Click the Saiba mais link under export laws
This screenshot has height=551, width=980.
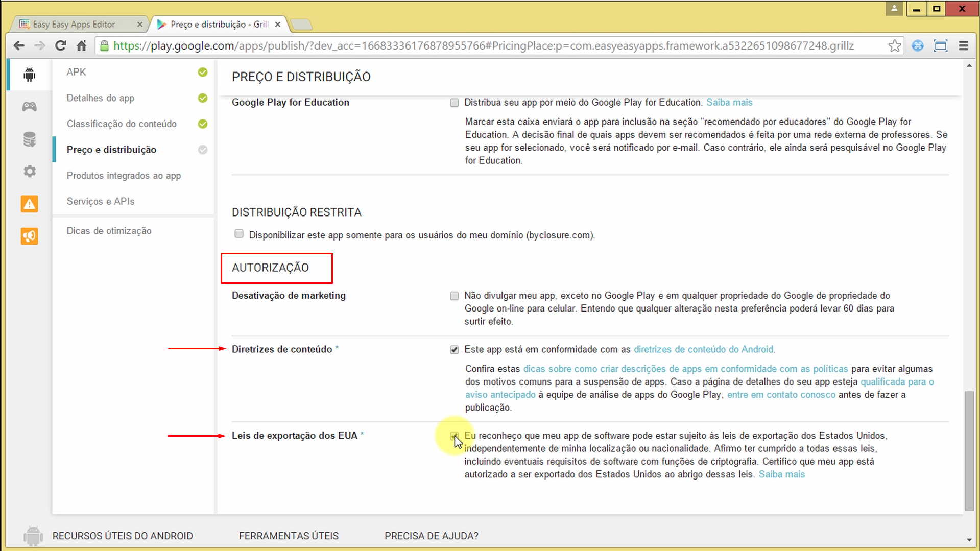(781, 474)
